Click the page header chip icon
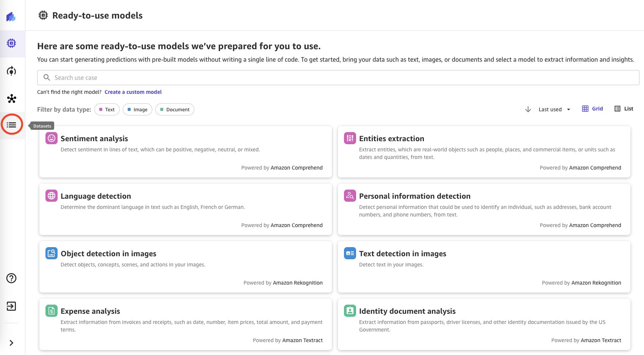 [x=43, y=15]
